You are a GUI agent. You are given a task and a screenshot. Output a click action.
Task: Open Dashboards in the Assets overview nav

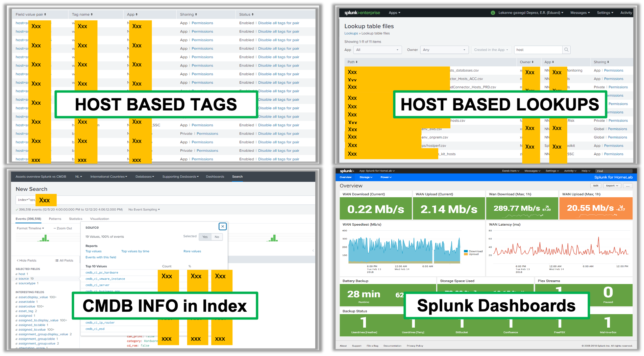coord(215,177)
